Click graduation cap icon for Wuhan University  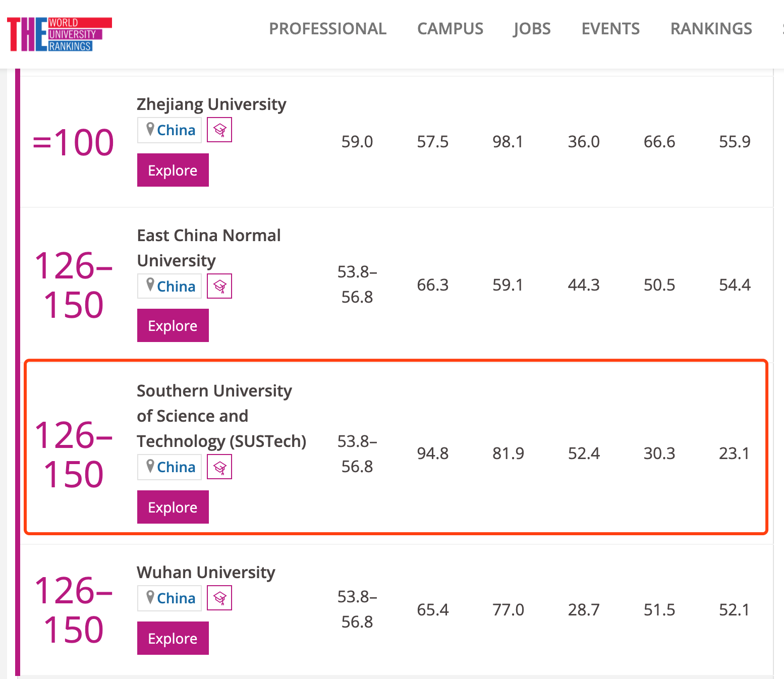pyautogui.click(x=219, y=598)
